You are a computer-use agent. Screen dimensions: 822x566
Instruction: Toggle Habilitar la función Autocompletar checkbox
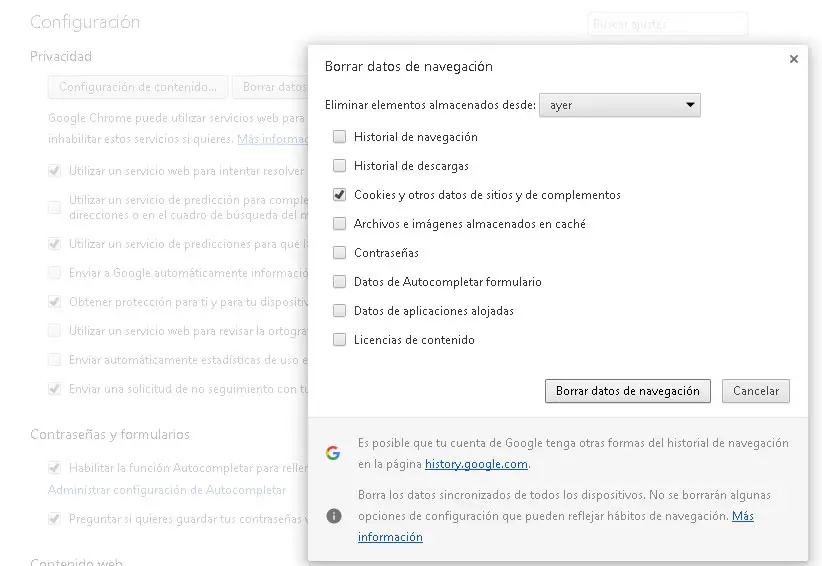coord(54,467)
